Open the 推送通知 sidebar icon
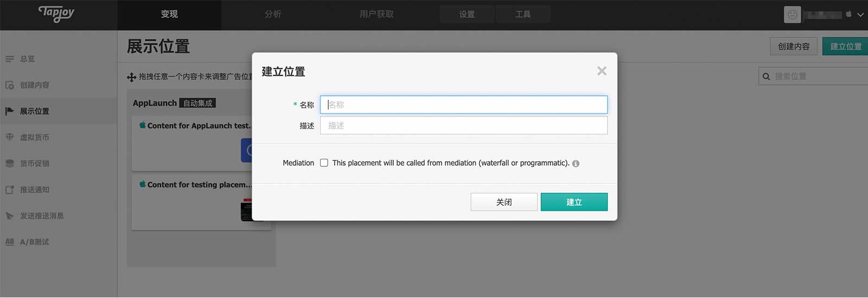Screen dimensions: 868x298 10,190
